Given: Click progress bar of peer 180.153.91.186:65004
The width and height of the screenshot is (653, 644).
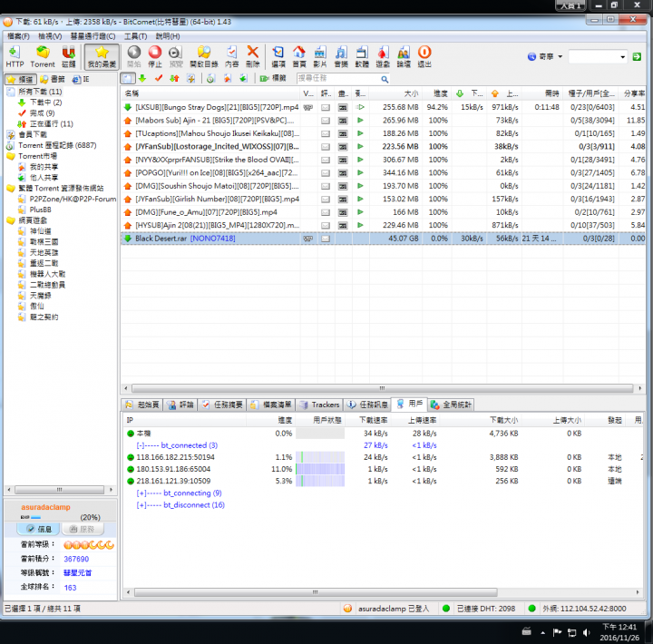Looking at the screenshot, I should [320, 469].
